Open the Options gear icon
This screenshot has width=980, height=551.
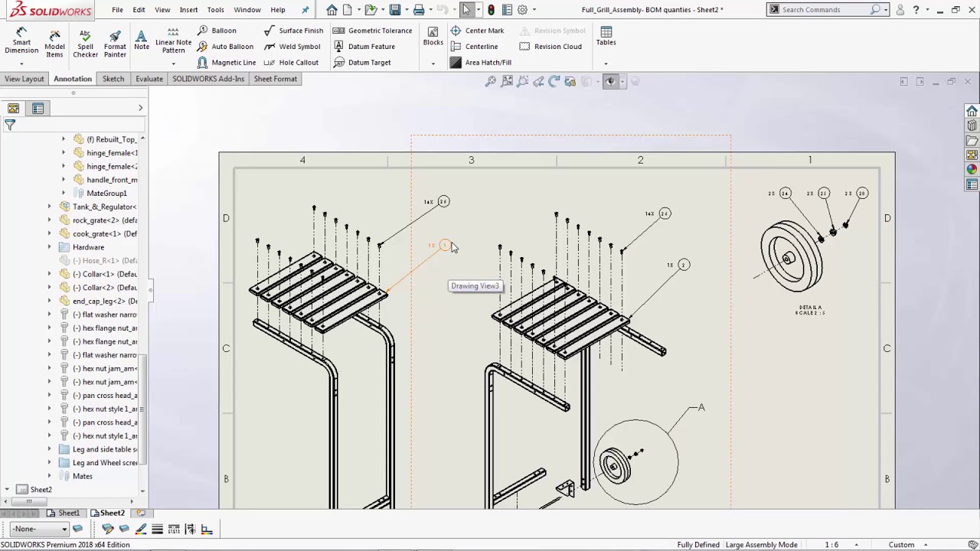click(522, 10)
